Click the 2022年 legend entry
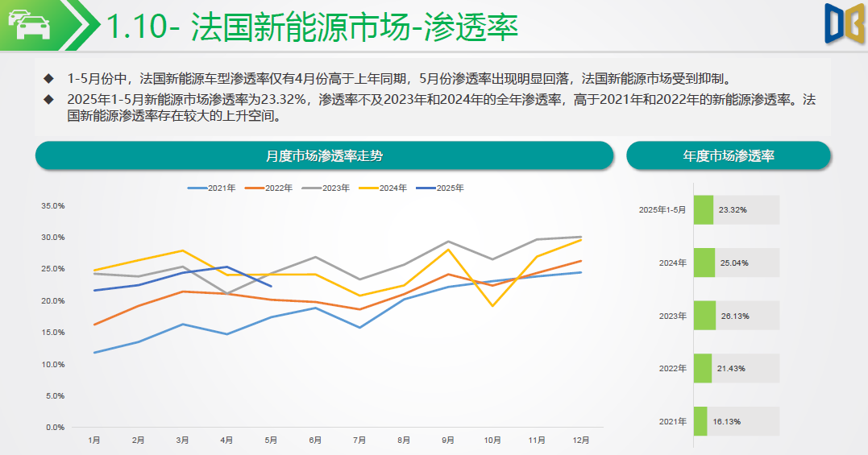868x455 pixels. click(x=268, y=188)
